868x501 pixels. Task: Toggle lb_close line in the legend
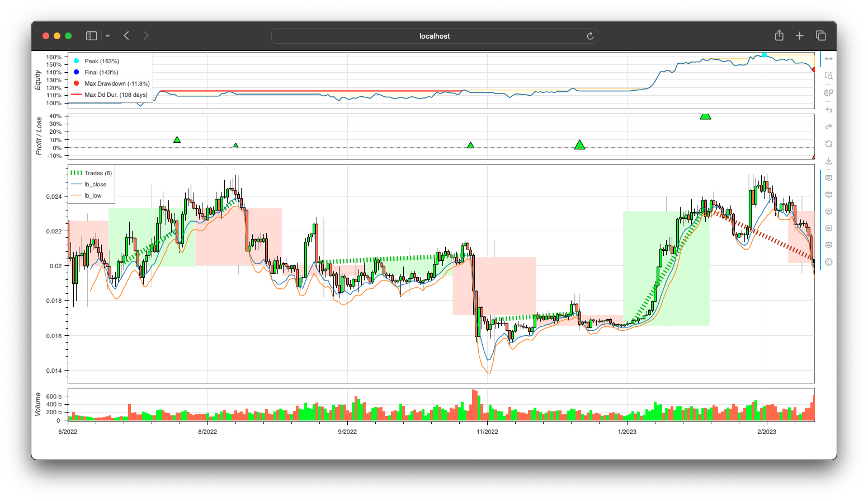tap(95, 184)
